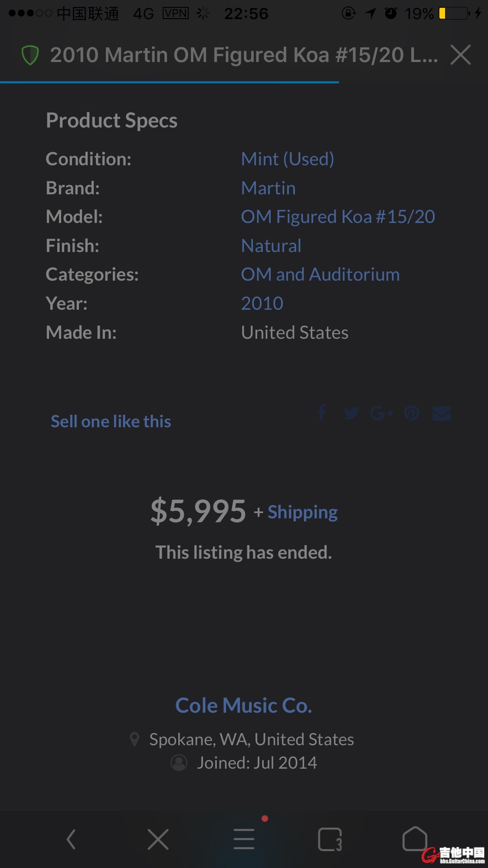Open browser menu hamburger icon
Image resolution: width=488 pixels, height=868 pixels.
[244, 839]
